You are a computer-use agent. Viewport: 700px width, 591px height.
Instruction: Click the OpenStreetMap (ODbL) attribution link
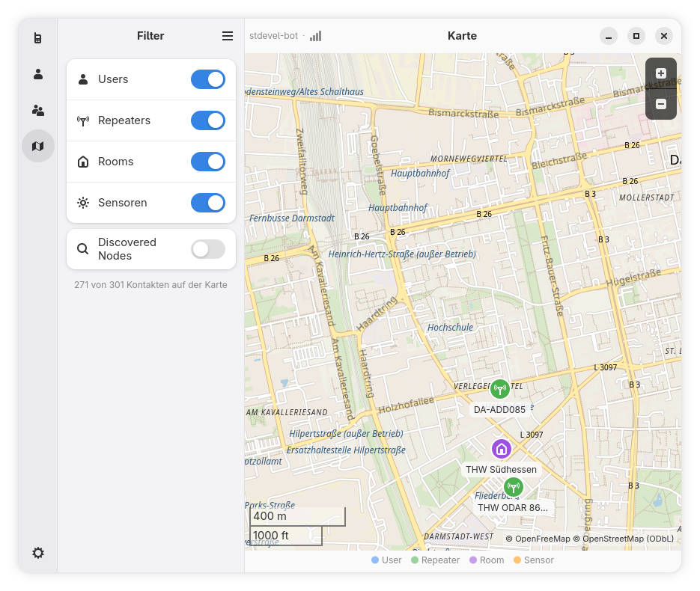(x=624, y=539)
